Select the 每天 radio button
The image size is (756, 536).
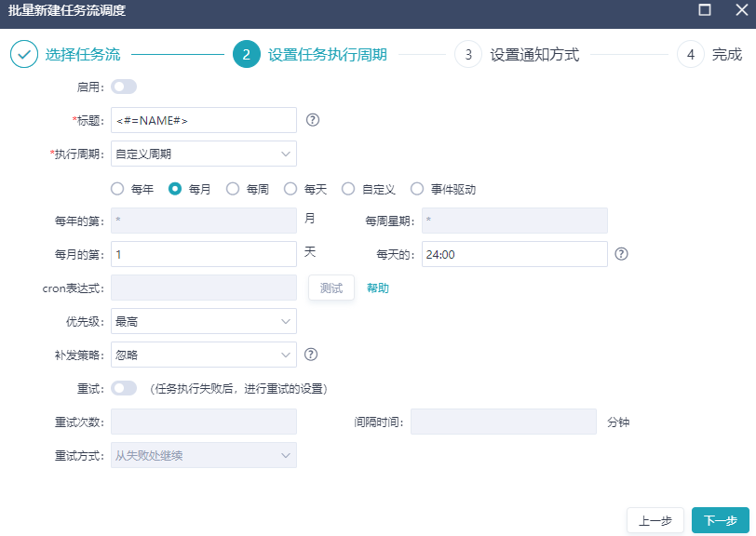tap(291, 187)
